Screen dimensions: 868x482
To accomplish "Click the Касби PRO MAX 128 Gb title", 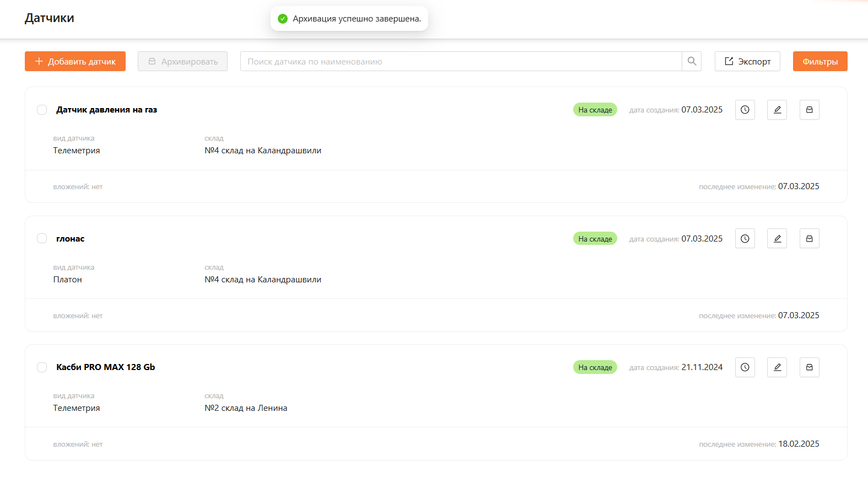I will coord(105,367).
